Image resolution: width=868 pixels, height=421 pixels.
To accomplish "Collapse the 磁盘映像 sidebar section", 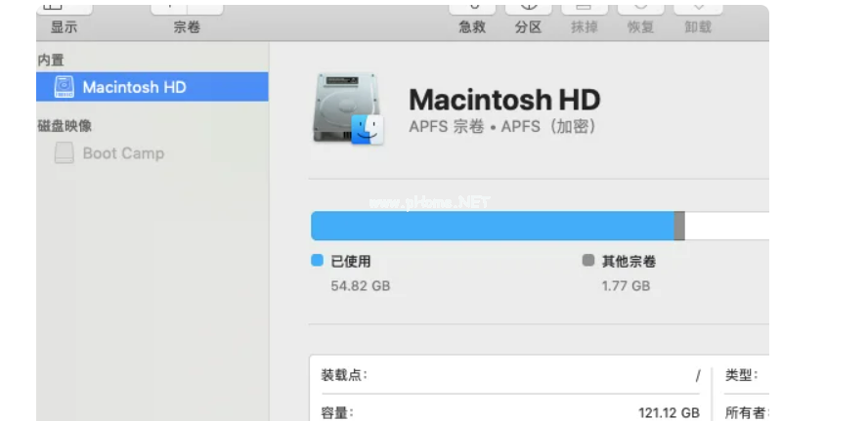I will pos(65,126).
